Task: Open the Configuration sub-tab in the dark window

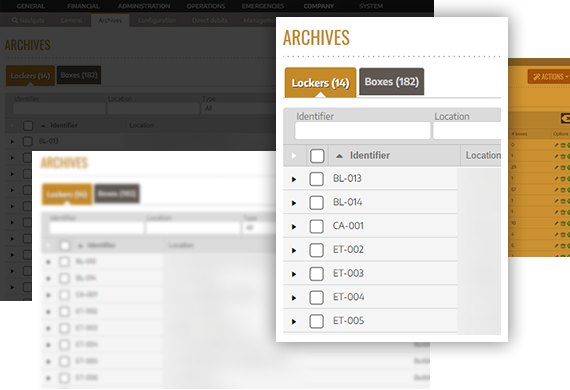Action: click(157, 20)
